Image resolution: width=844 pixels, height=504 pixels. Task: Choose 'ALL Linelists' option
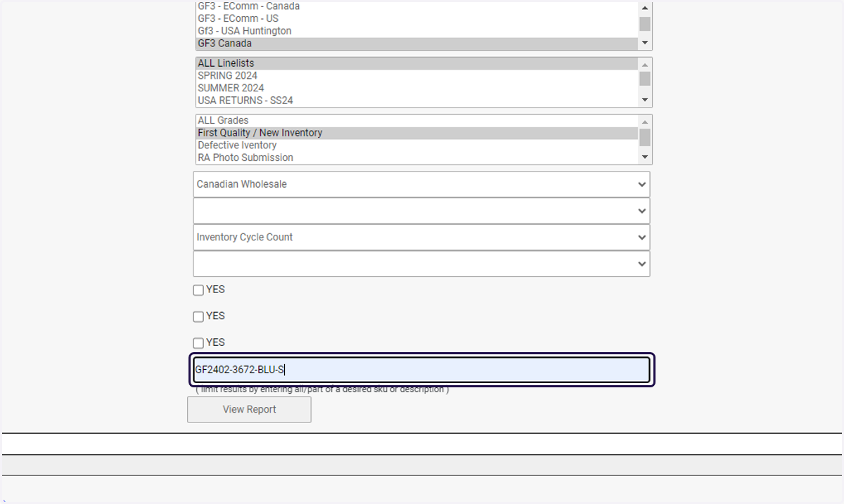(416, 63)
